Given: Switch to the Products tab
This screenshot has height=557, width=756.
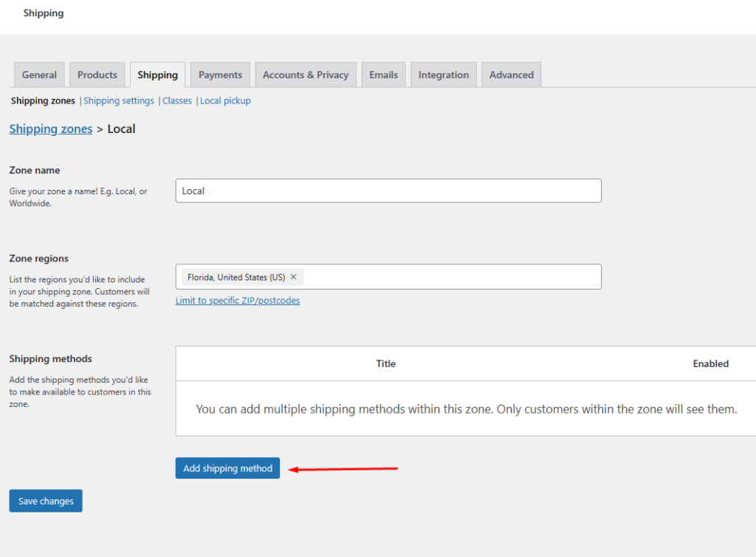Looking at the screenshot, I should (97, 74).
